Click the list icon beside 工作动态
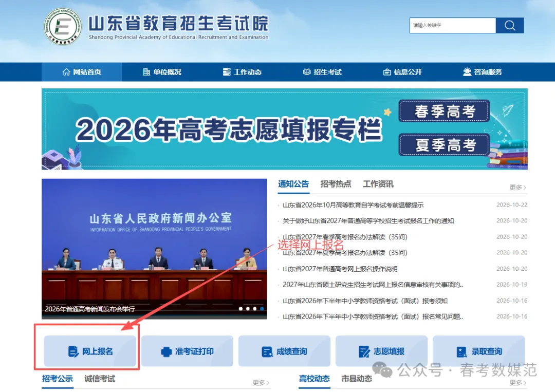555x392 pixels. [x=227, y=72]
